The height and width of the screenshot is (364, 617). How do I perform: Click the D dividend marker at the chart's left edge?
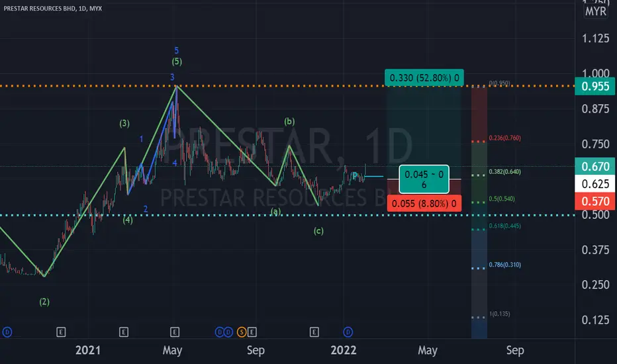[x=7, y=332]
